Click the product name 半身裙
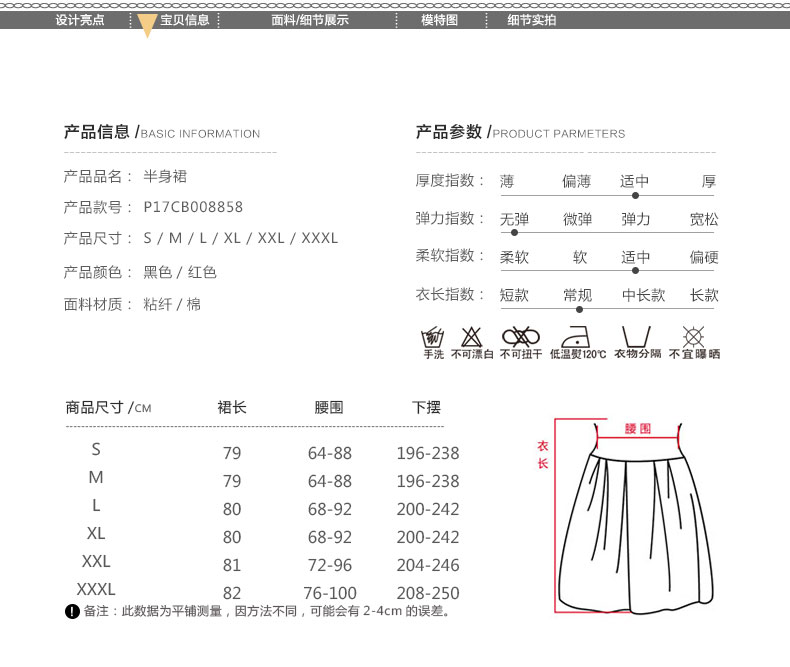 165,176
